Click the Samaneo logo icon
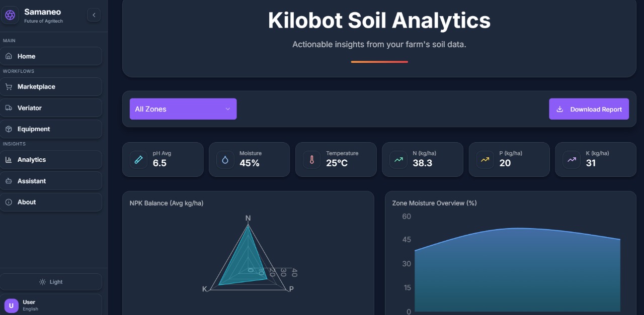Screen dimensions: 644x315 (x=10, y=15)
